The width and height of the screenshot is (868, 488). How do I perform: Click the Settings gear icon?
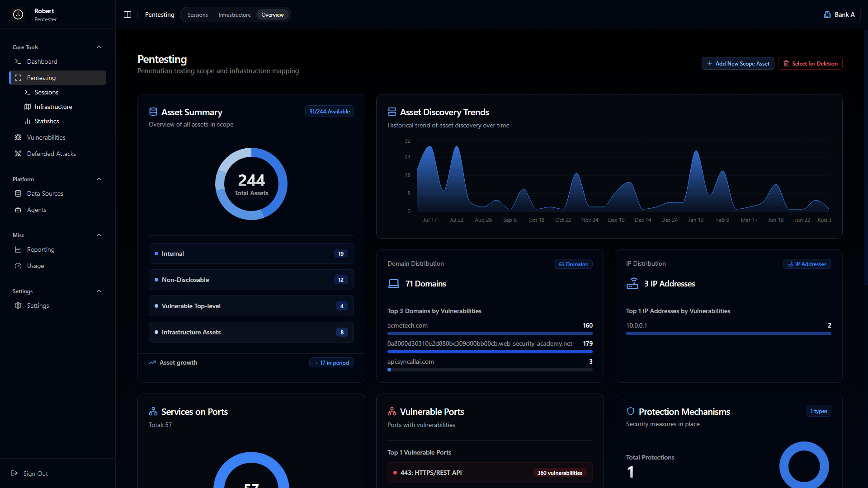pyautogui.click(x=18, y=305)
